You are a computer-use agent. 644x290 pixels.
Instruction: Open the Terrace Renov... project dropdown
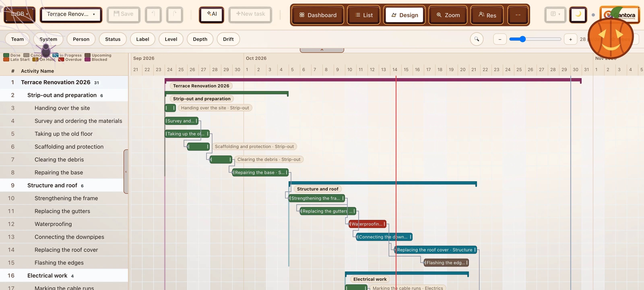click(x=71, y=14)
